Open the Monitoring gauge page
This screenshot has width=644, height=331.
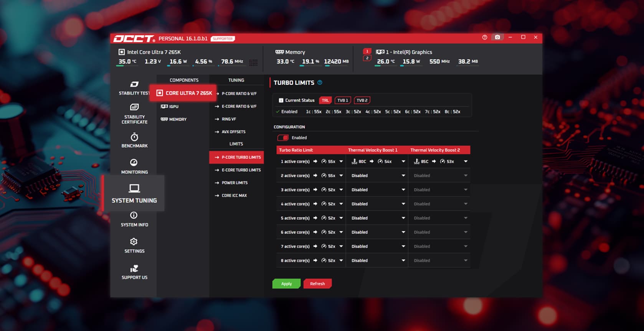(x=134, y=166)
